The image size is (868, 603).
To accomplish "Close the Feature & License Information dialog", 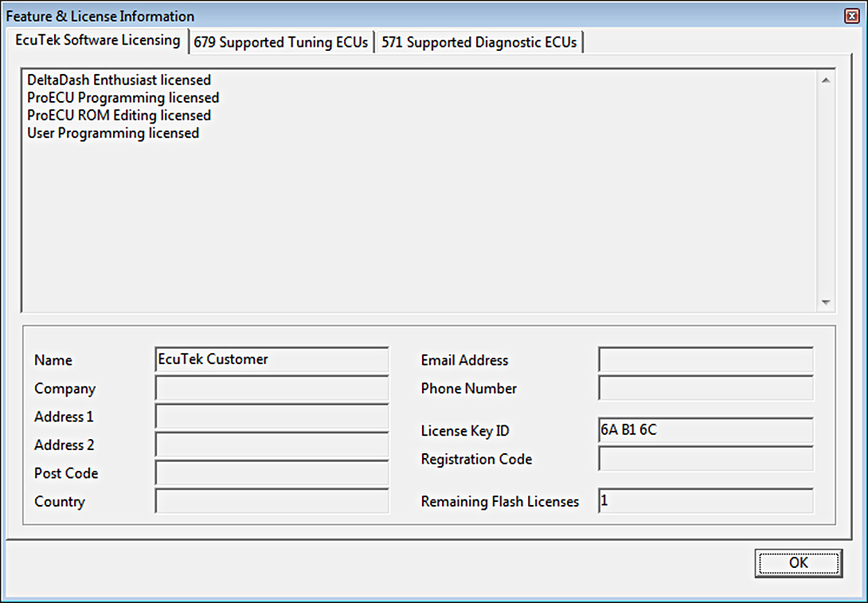I will [x=851, y=16].
